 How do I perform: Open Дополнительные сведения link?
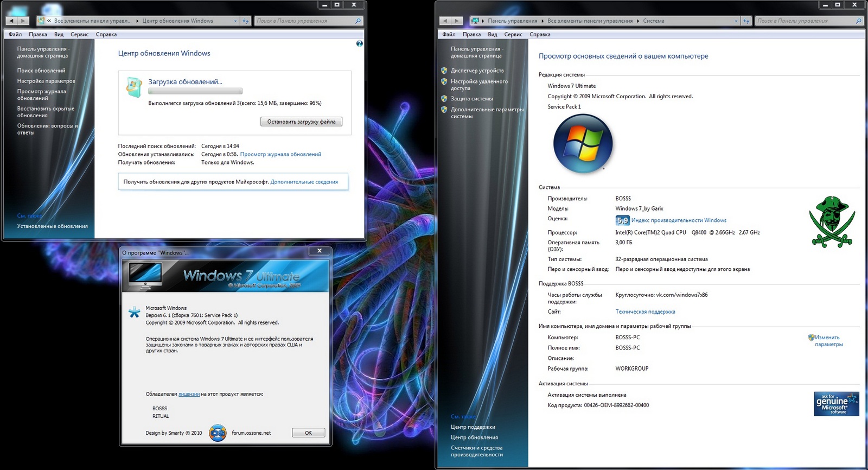(x=304, y=182)
